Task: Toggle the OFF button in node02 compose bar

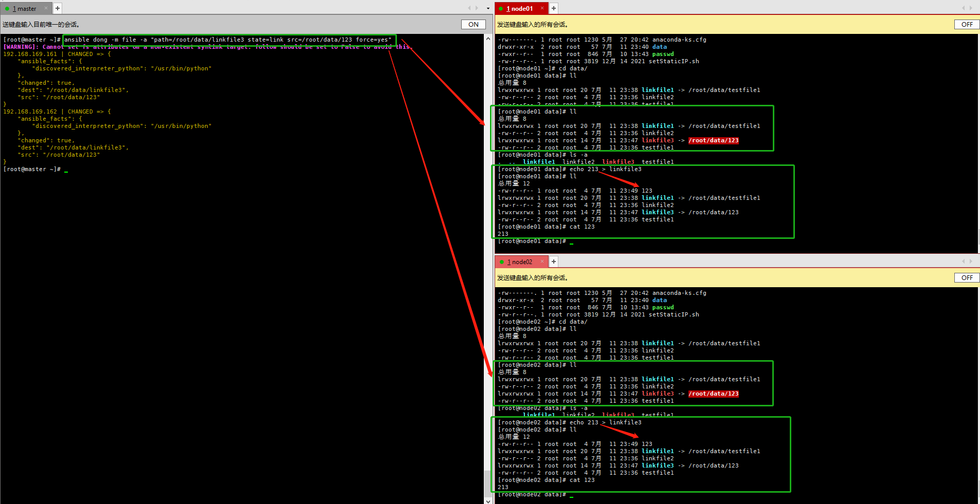Action: [967, 277]
